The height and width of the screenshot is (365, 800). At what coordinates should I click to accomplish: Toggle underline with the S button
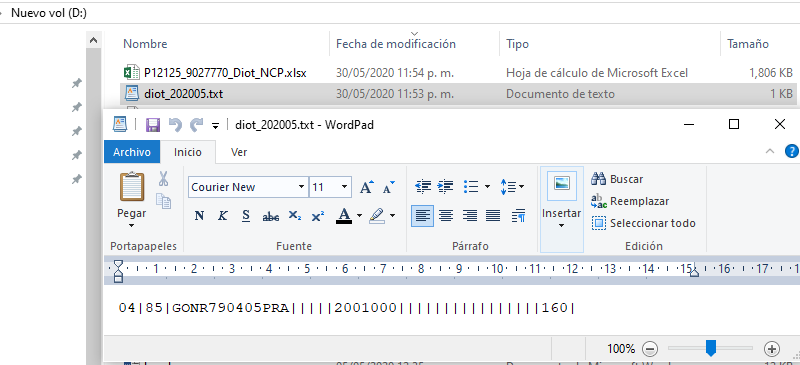click(246, 216)
